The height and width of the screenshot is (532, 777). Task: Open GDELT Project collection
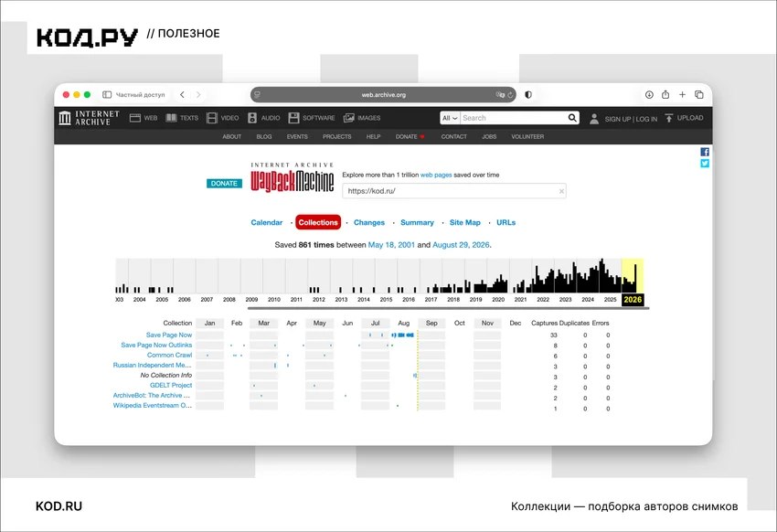(171, 386)
